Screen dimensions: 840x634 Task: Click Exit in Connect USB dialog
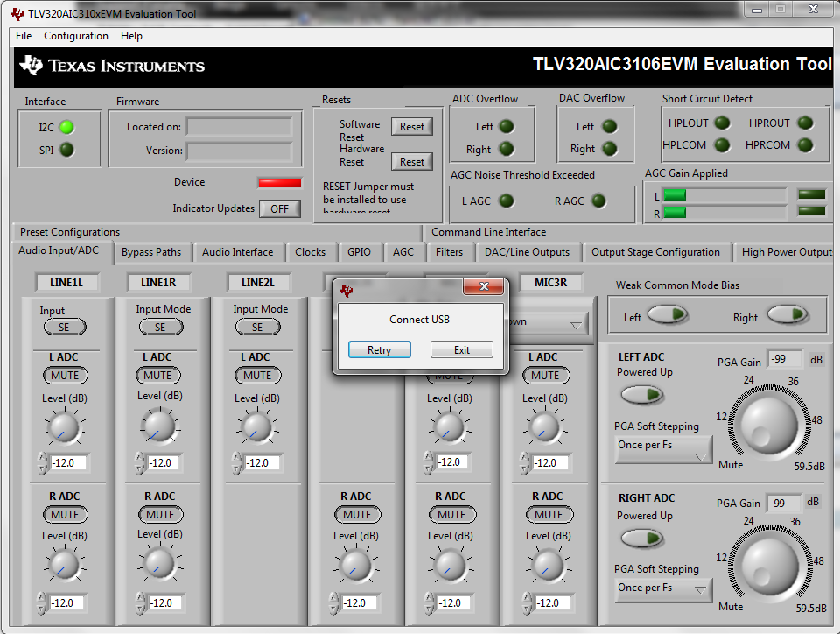coord(462,350)
